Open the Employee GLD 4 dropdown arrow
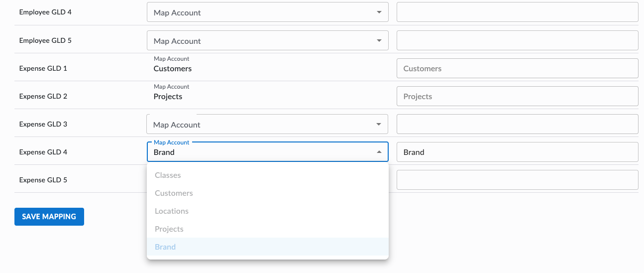The width and height of the screenshot is (644, 273). (x=379, y=12)
